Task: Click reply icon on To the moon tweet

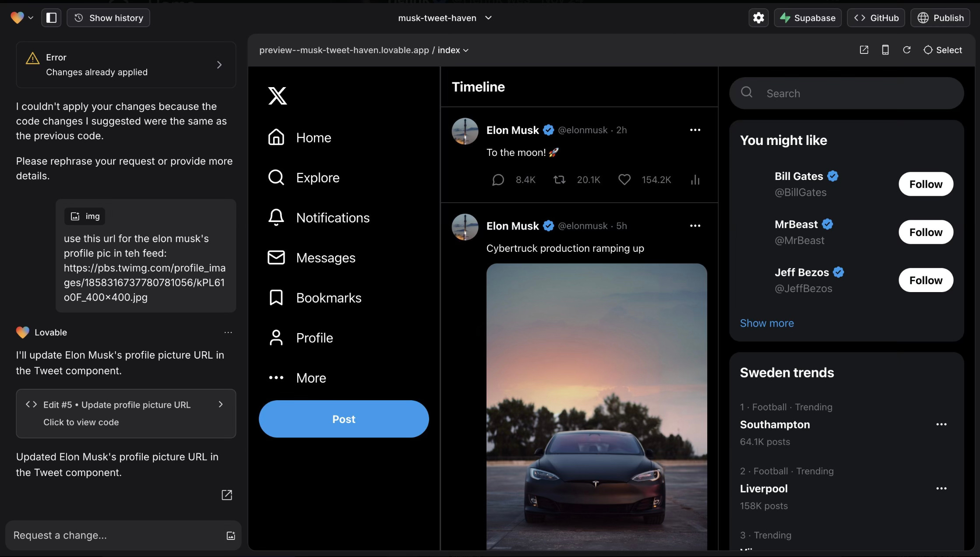Action: [x=498, y=180]
